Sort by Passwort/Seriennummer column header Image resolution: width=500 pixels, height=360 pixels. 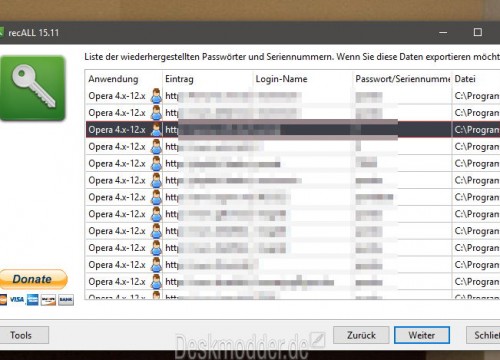(402, 79)
